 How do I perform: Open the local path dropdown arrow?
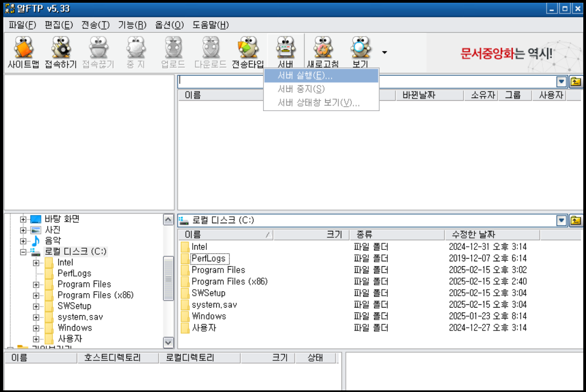coord(561,220)
